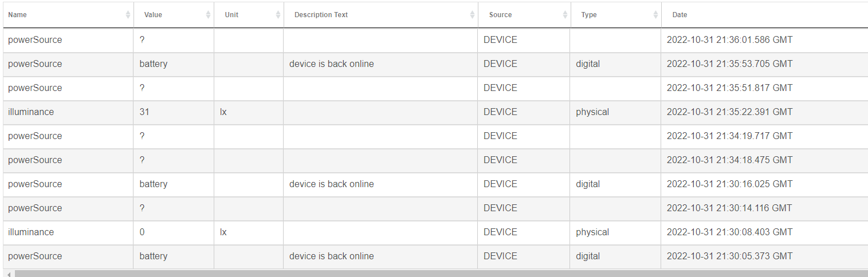
Task: Click the horizontal scrollbar at the bottom
Action: click(435, 274)
